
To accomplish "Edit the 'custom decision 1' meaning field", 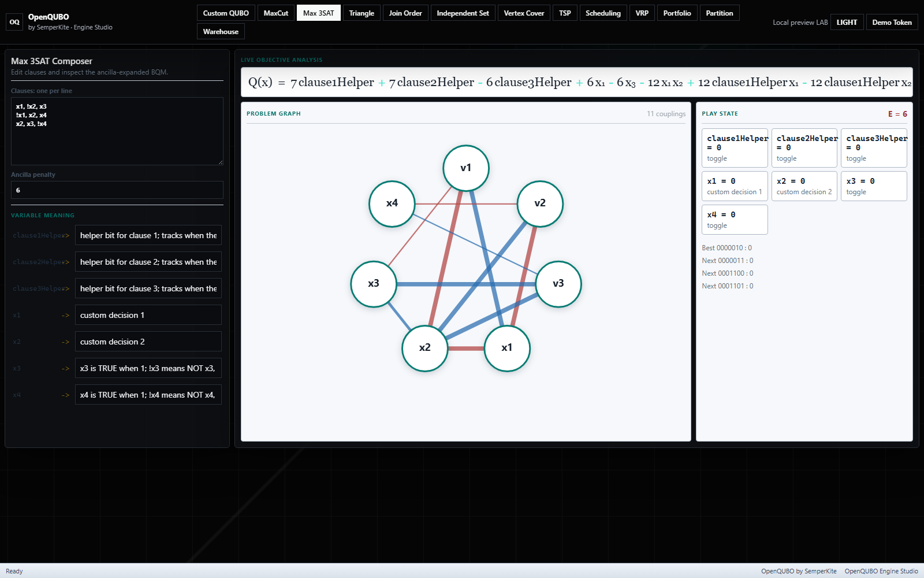I will pos(148,315).
